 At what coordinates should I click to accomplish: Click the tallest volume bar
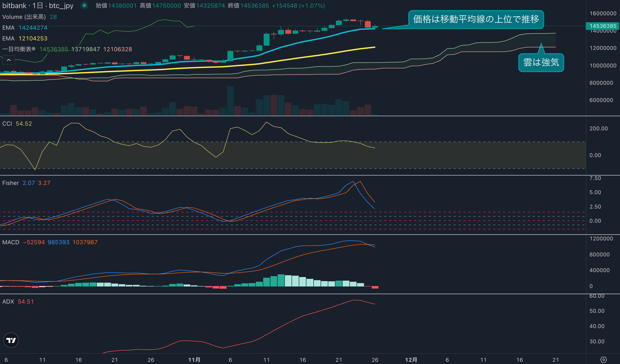230,101
